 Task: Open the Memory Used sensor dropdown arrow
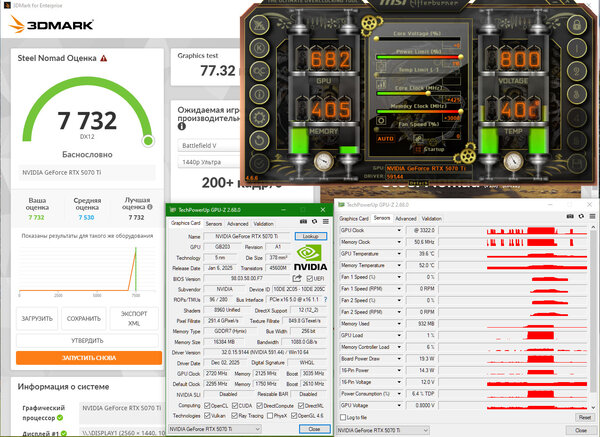(x=399, y=324)
